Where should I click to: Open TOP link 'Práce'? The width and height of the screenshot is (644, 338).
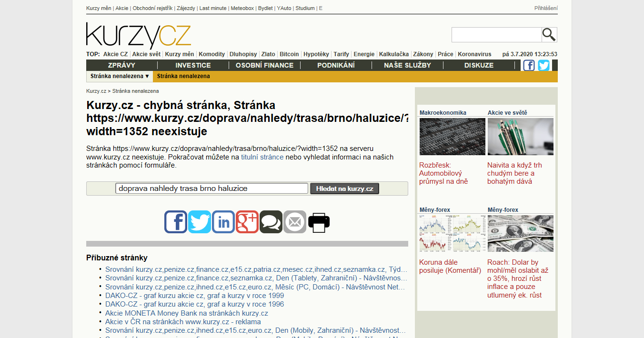point(445,54)
